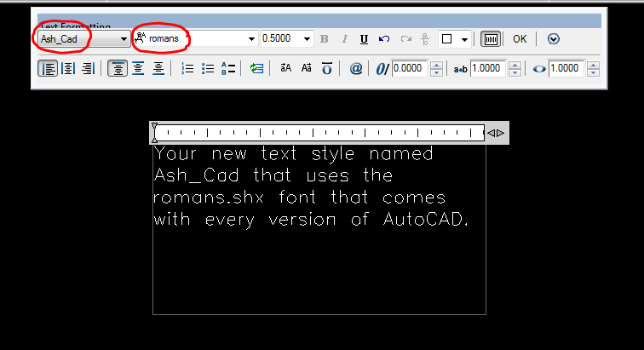Viewport: 644px width, 350px height.
Task: Decrease the tracking value
Action: click(x=515, y=72)
